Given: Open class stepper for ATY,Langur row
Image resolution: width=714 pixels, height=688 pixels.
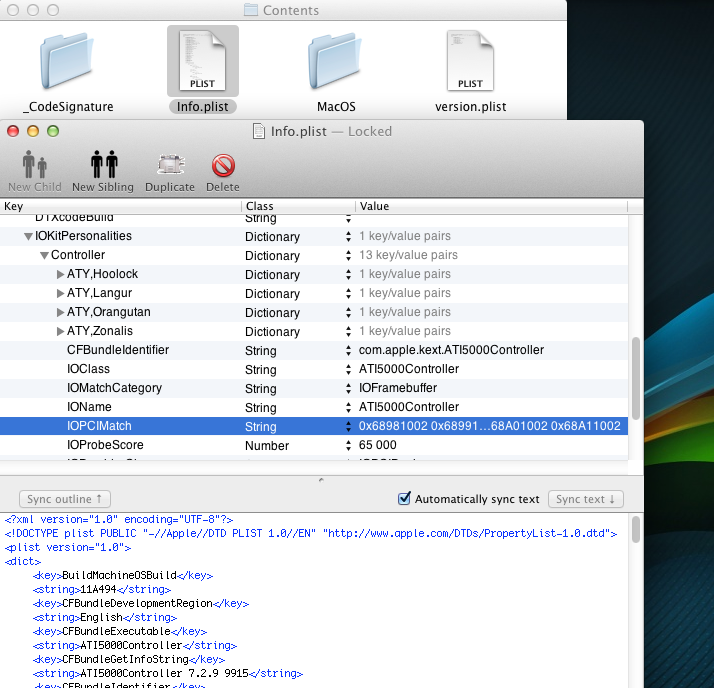Looking at the screenshot, I should pyautogui.click(x=348, y=293).
